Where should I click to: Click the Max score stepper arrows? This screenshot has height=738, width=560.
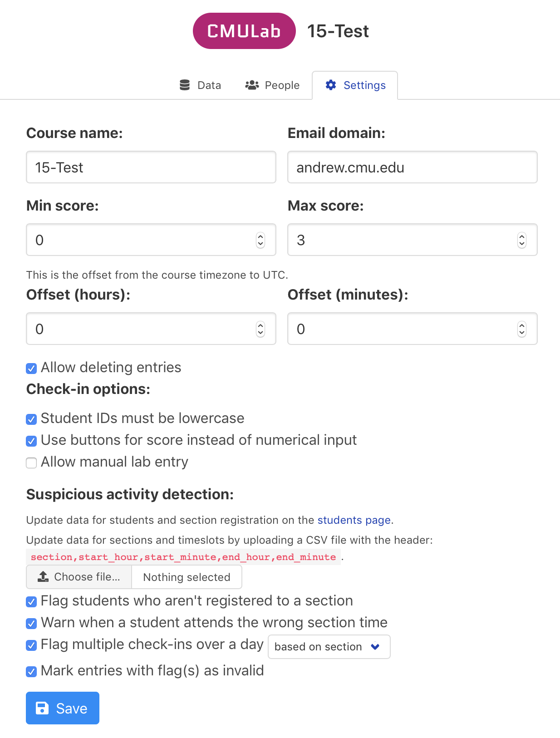pyautogui.click(x=522, y=240)
